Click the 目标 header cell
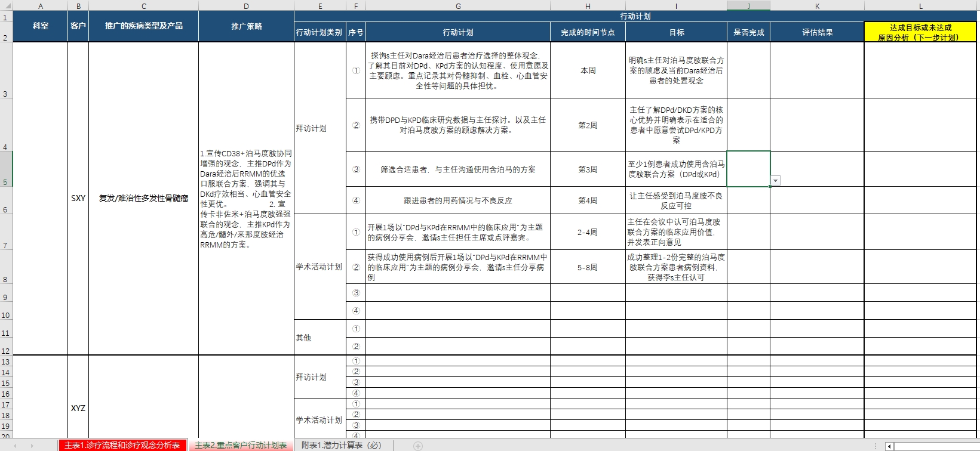 (676, 32)
